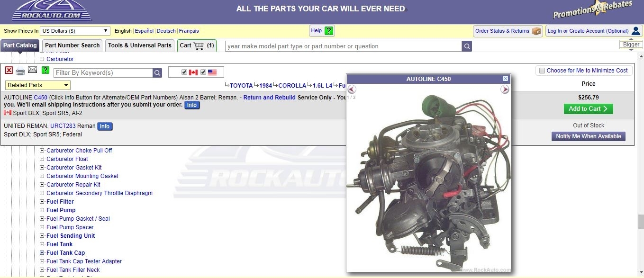This screenshot has height=278, width=644.
Task: Click the account user silhouette icon
Action: click(x=636, y=31)
